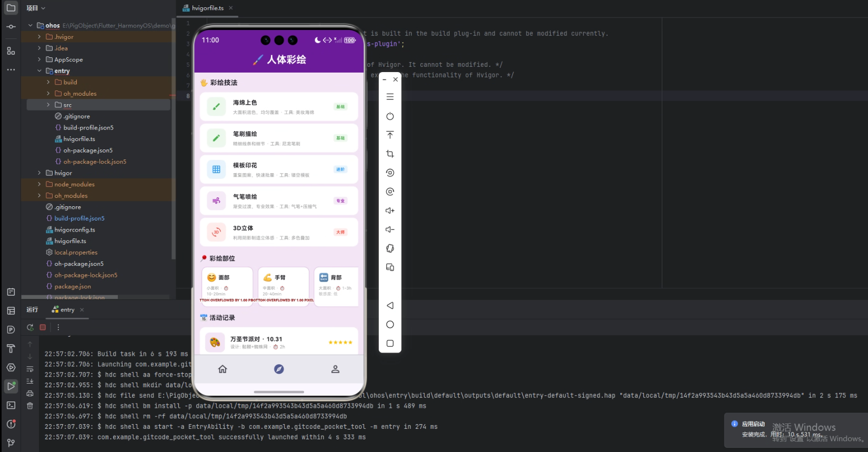Minimize the emulator toolbar panel
868x452 pixels.
(385, 79)
